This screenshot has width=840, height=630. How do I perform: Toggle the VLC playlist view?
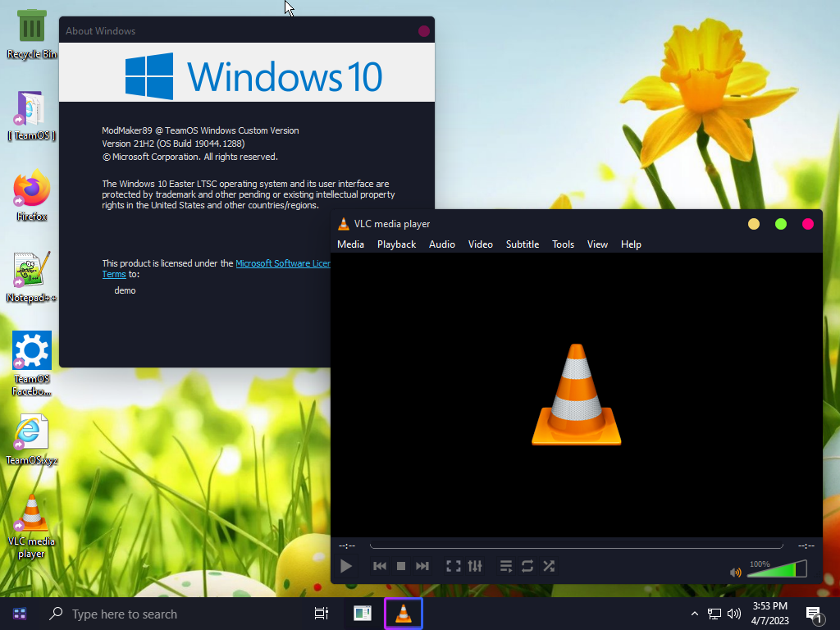pyautogui.click(x=505, y=566)
